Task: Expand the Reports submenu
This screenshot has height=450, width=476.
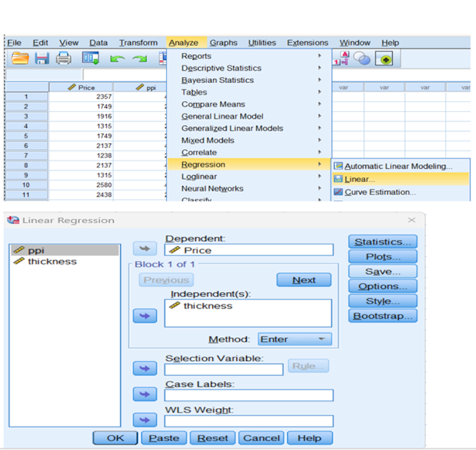Action: point(249,56)
